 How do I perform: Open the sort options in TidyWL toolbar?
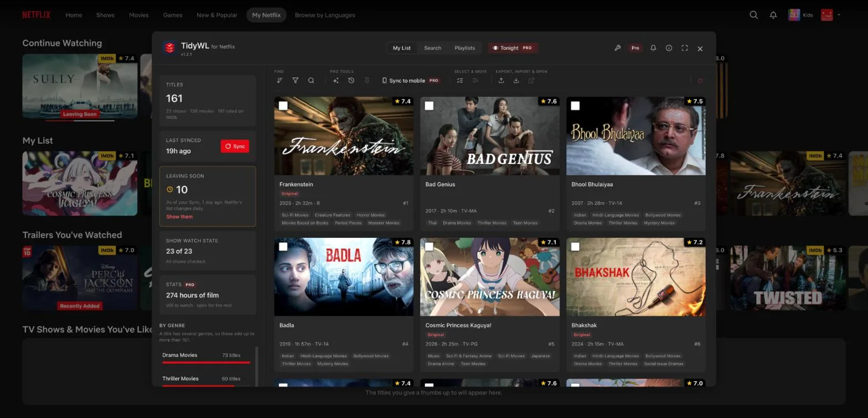pyautogui.click(x=280, y=81)
